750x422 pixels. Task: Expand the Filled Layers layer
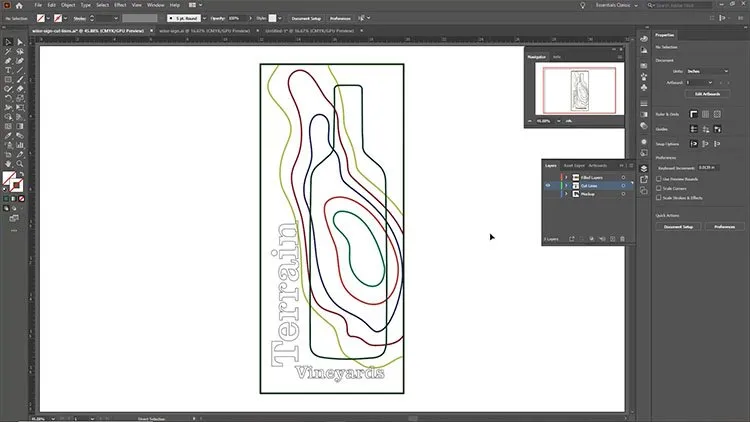point(566,178)
